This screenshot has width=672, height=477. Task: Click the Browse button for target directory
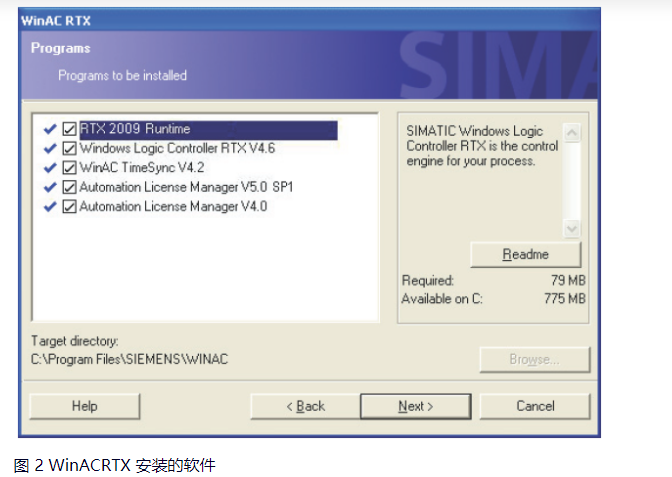click(535, 359)
